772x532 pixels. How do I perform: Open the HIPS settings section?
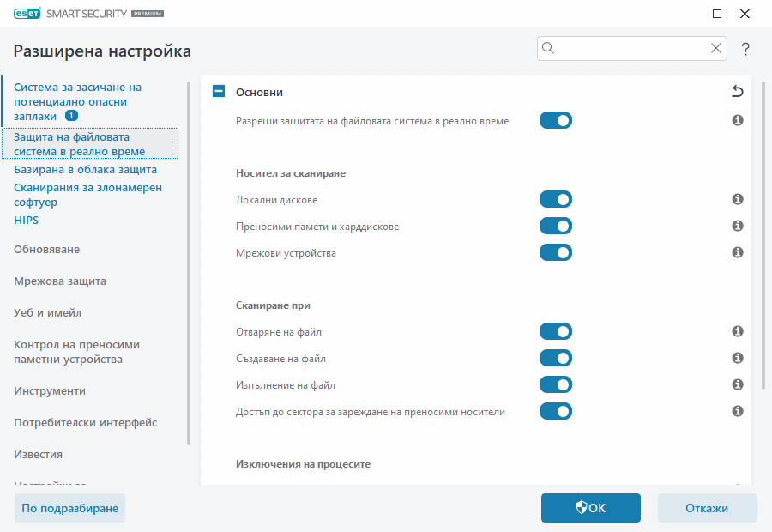tap(26, 220)
